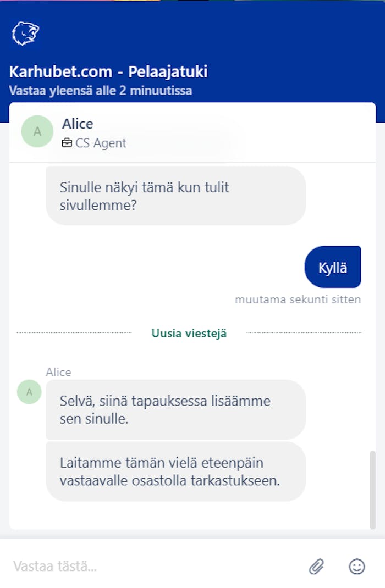
Task: Open the emoji picker smiley icon
Action: pos(357,566)
